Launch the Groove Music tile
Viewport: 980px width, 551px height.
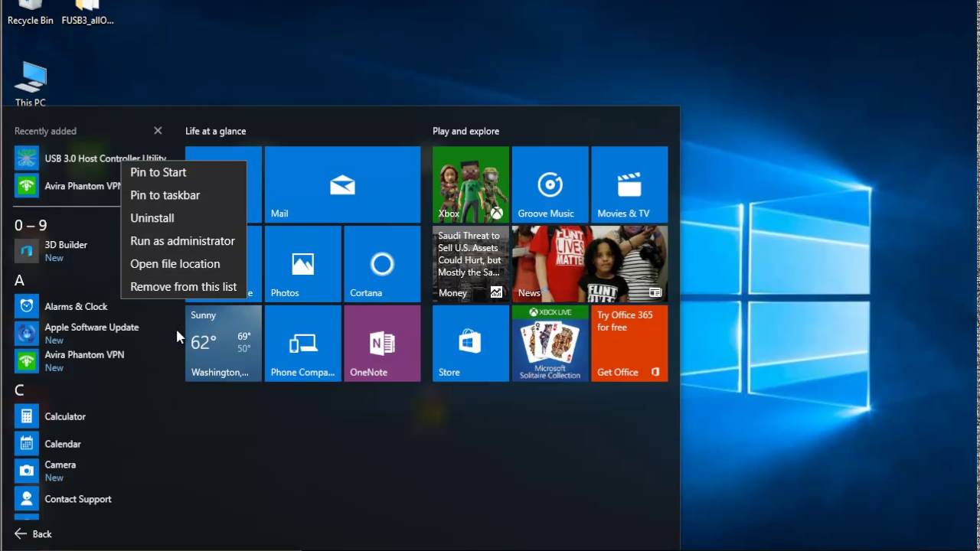550,184
